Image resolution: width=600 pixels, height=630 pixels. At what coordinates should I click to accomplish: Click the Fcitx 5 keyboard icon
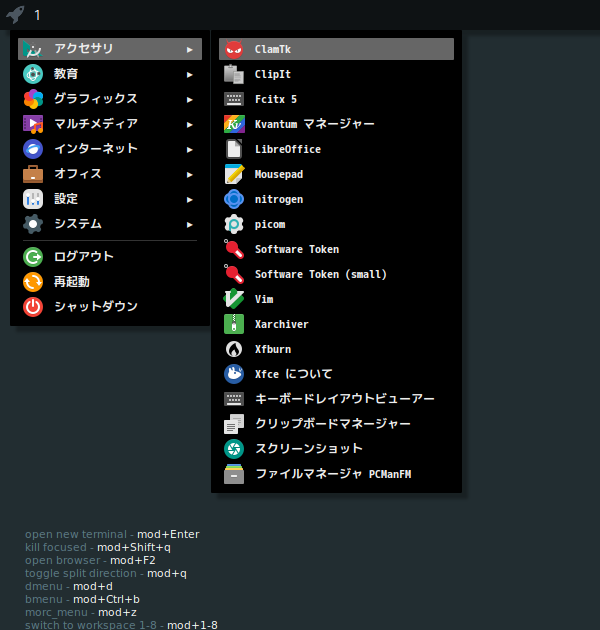233,99
